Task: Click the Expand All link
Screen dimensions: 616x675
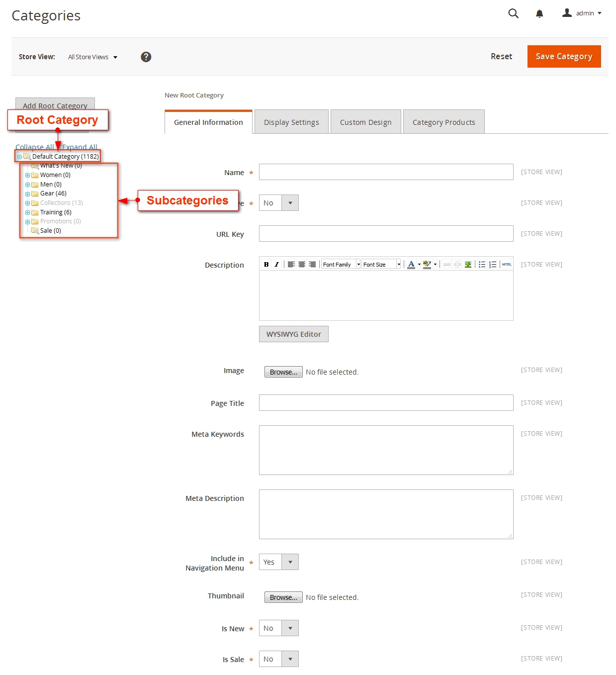Action: point(81,147)
